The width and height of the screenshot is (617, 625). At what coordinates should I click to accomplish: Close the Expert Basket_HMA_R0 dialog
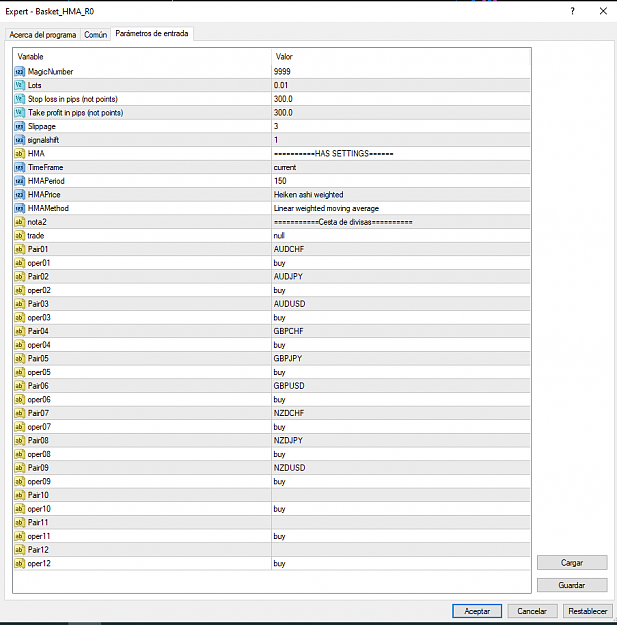tap(603, 11)
